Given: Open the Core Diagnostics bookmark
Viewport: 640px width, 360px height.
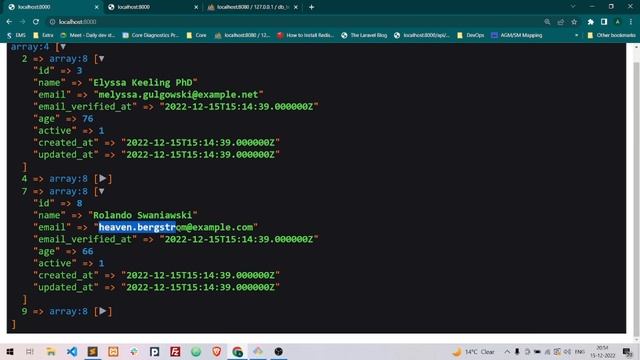Looking at the screenshot, I should (151, 36).
